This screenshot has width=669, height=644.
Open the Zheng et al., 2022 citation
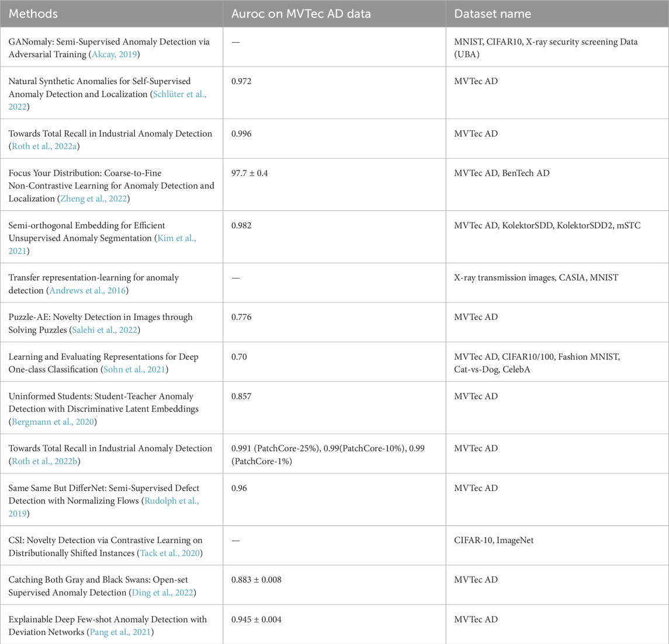click(93, 199)
